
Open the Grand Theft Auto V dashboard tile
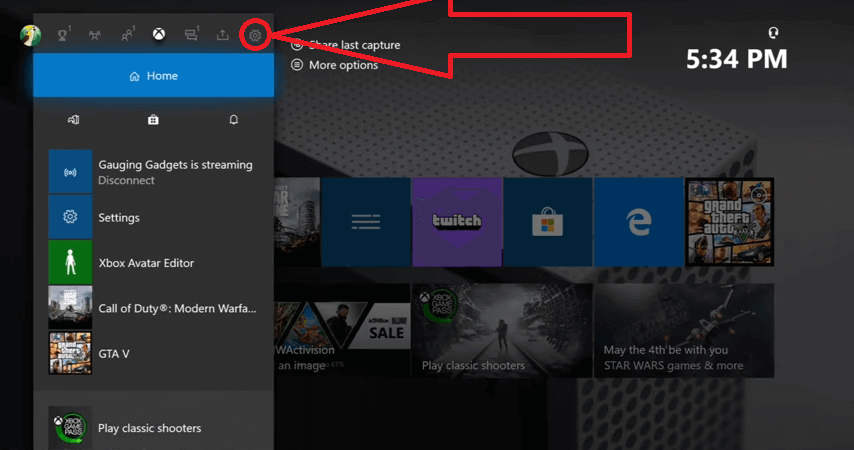coord(729,222)
